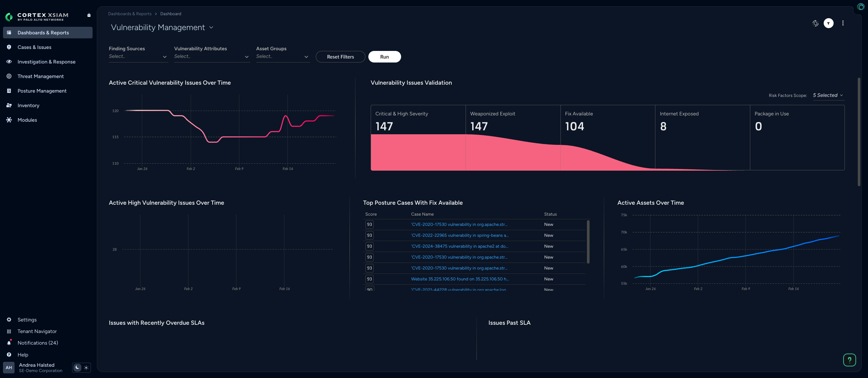
Task: Switch to light mode sun toggle
Action: coord(86,367)
